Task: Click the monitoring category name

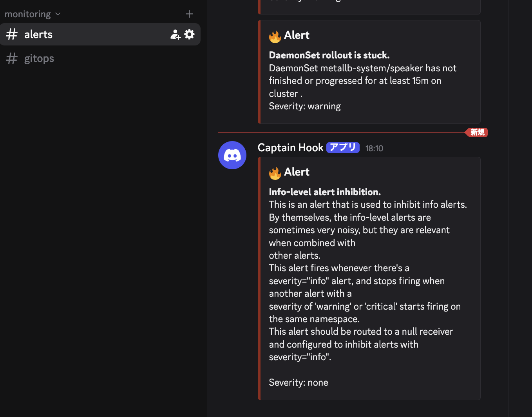Action: coord(27,14)
